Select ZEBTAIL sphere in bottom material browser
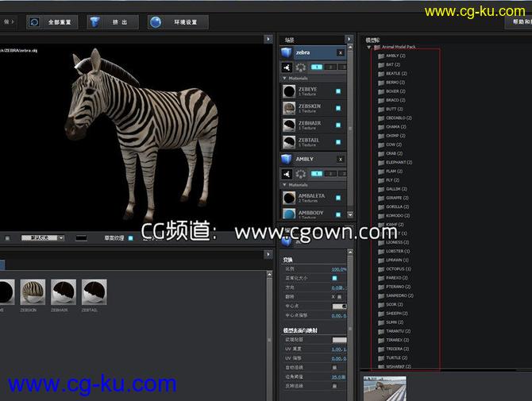The image size is (532, 401). pos(94,291)
